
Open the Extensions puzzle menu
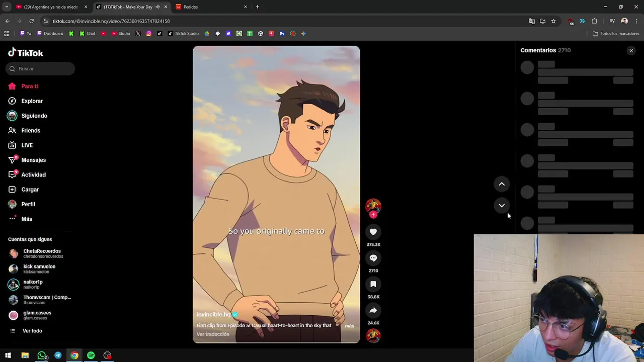(x=595, y=21)
